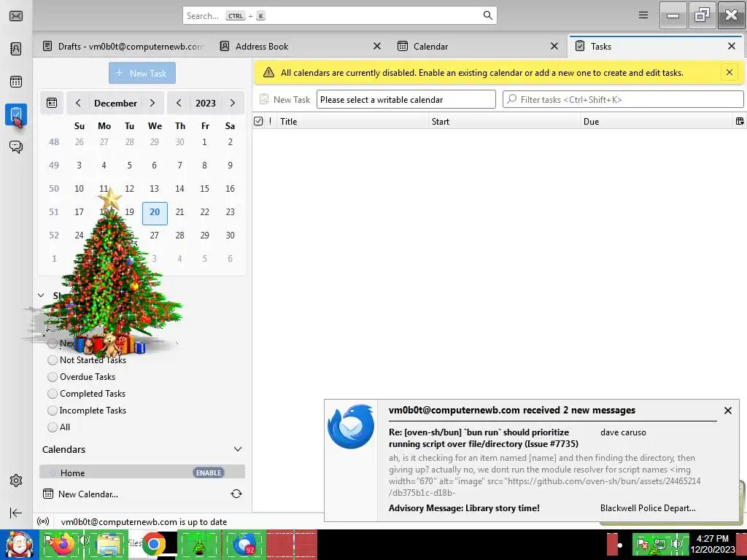Close the Calendar tab
This screenshot has height=560, width=747.
click(554, 46)
